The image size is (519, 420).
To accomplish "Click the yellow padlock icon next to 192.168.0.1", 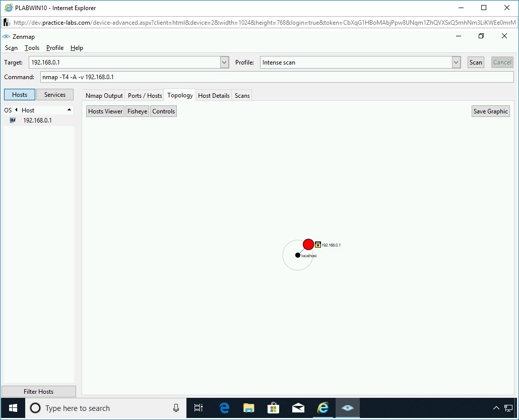I will pyautogui.click(x=317, y=245).
